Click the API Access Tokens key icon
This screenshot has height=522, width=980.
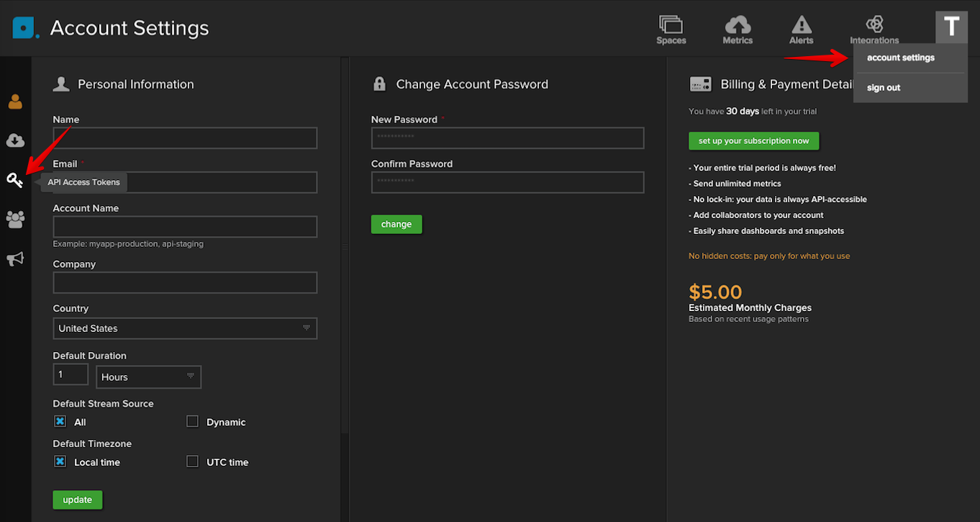[15, 180]
